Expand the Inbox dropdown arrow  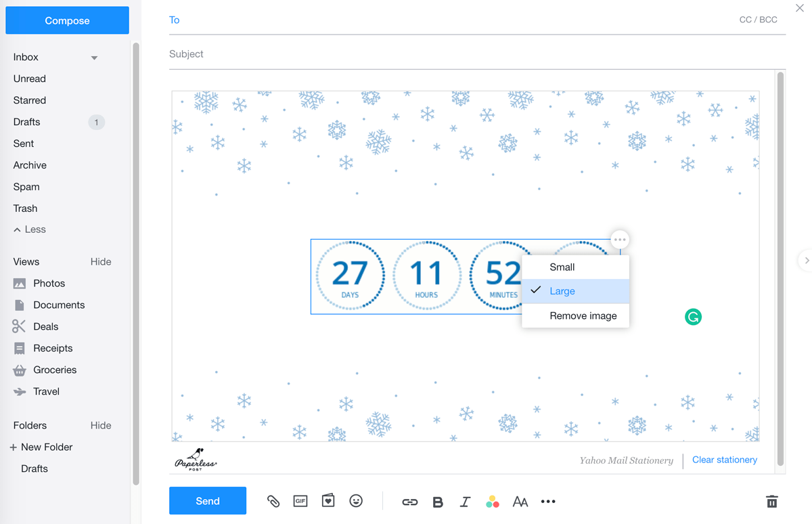(94, 58)
